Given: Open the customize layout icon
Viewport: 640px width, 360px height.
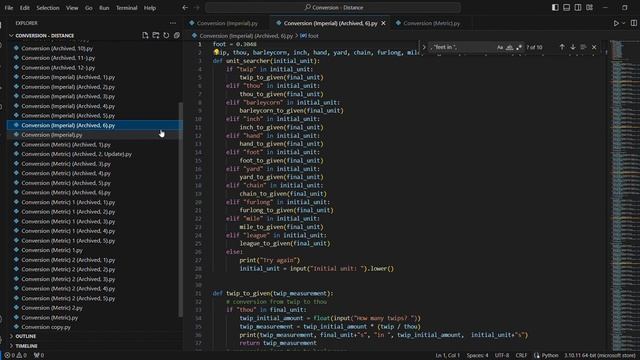Looking at the screenshot, I should [x=589, y=7].
